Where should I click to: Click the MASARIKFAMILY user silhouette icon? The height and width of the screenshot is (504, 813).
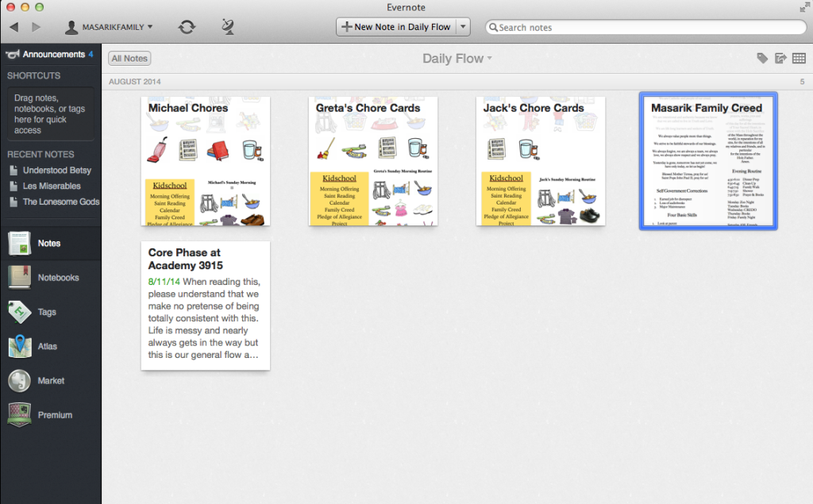click(x=71, y=27)
